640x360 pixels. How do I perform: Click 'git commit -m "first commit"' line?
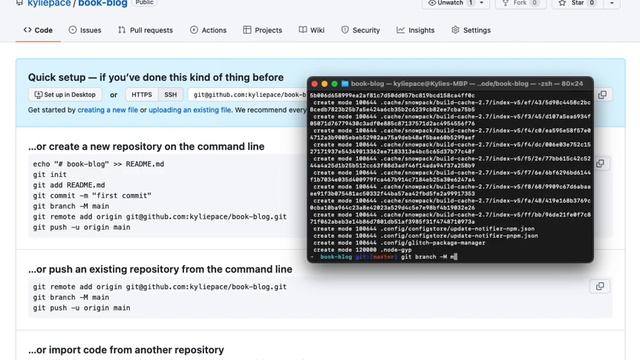(x=92, y=196)
